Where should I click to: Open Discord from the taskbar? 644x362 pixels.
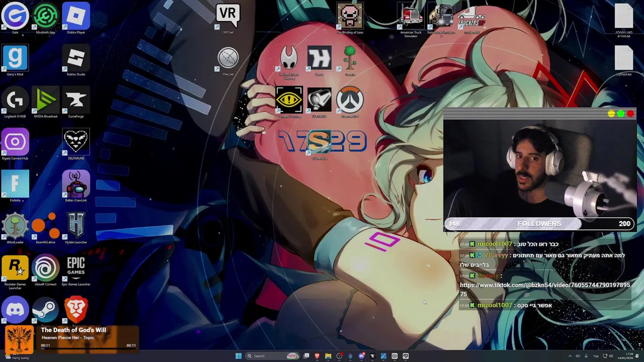pyautogui.click(x=361, y=356)
